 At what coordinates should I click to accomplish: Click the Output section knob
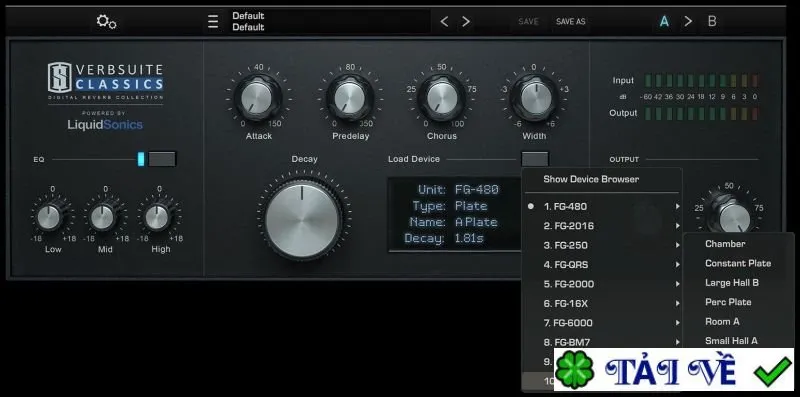733,217
